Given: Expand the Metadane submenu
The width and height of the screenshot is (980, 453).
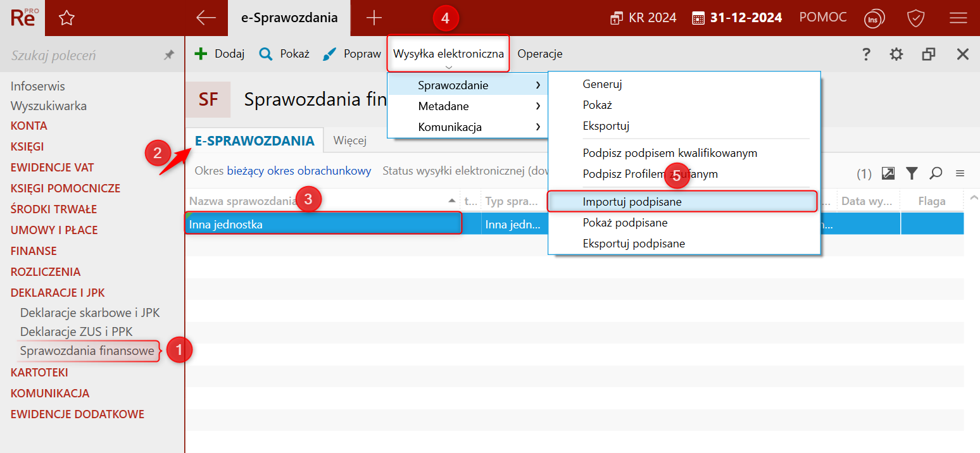Looking at the screenshot, I should coord(467,106).
